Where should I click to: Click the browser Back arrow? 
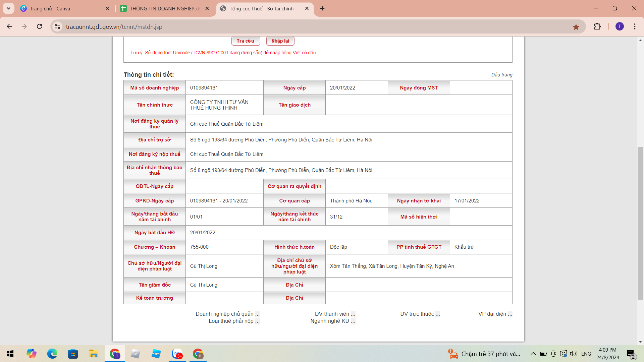pyautogui.click(x=9, y=26)
